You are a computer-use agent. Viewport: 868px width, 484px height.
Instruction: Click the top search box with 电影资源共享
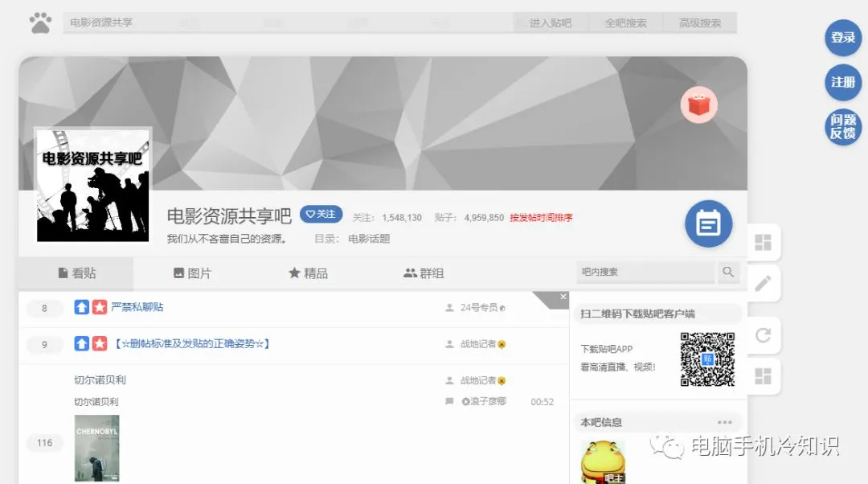click(288, 23)
